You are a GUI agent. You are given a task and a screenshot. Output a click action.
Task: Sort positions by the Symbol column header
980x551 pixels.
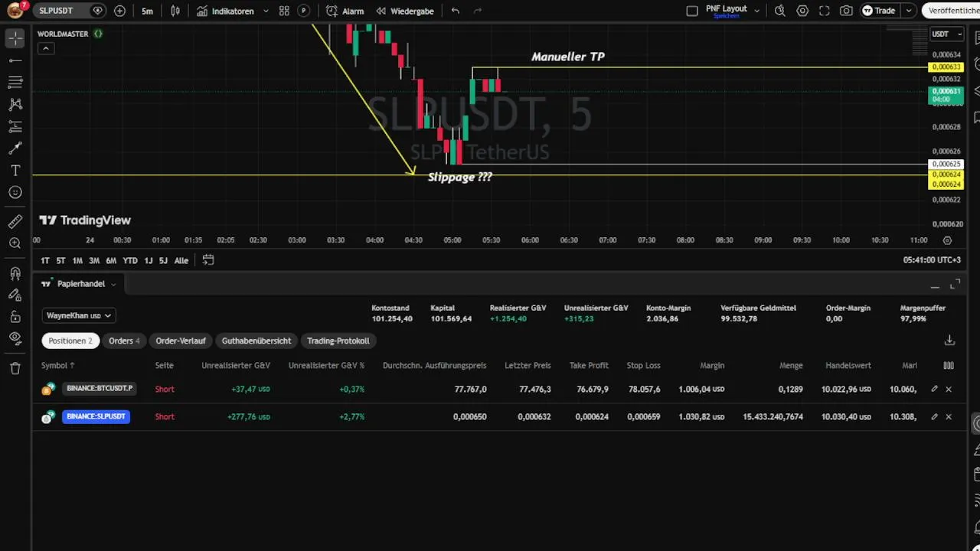58,366
